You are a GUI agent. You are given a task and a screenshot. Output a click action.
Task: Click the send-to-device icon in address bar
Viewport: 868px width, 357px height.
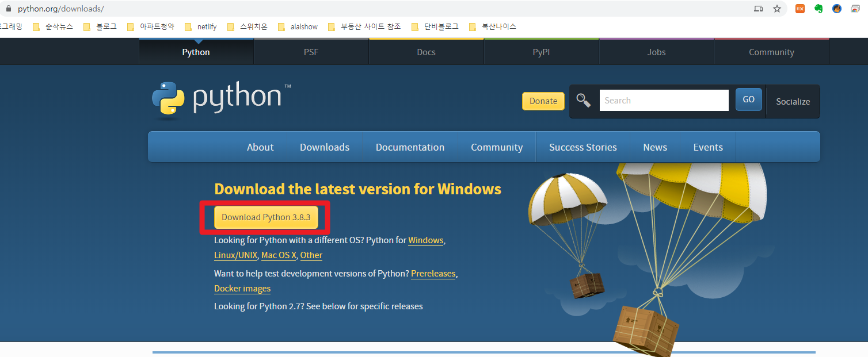tap(759, 9)
